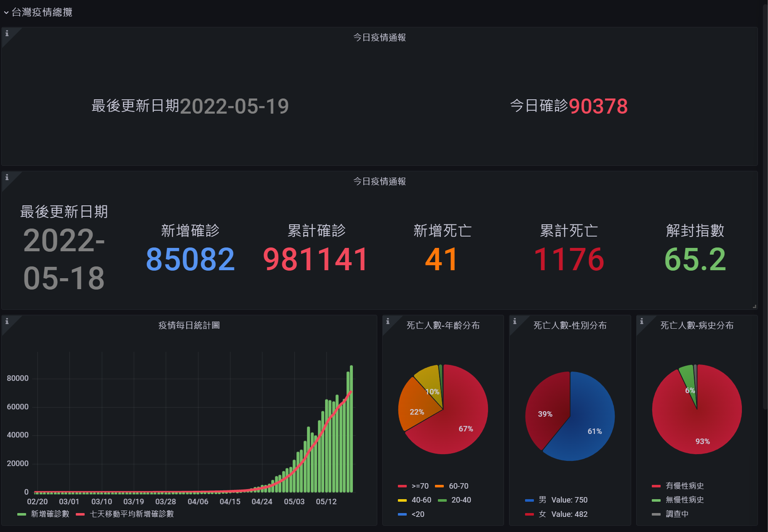Screen dimensions: 768x532
Task: Open 今日疫情通報 title menu above 今日確診 90378
Action: tap(379, 37)
